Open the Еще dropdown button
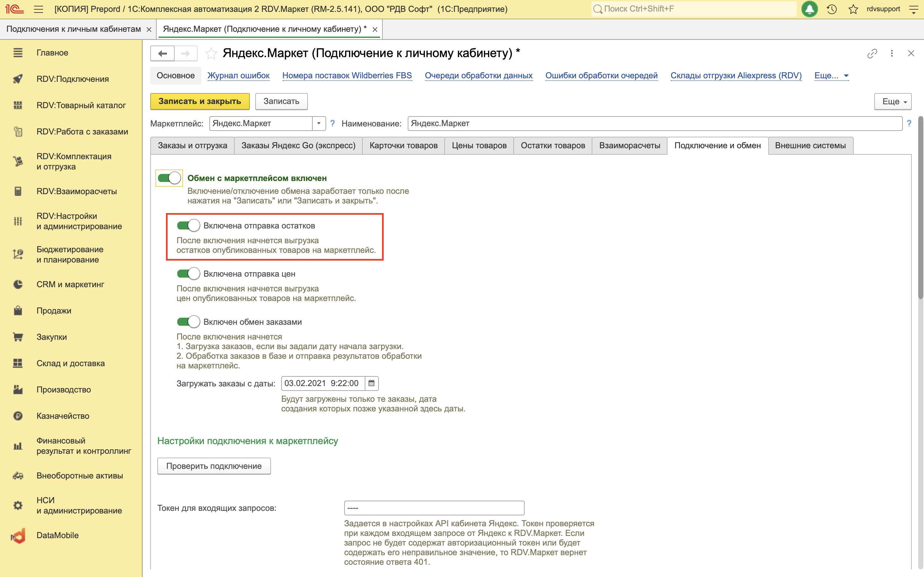 tap(893, 101)
